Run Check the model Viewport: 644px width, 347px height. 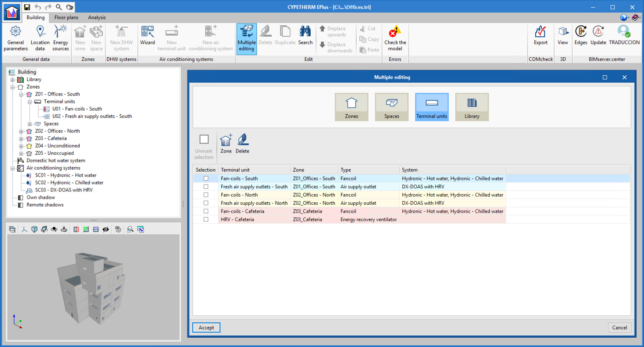pyautogui.click(x=395, y=39)
